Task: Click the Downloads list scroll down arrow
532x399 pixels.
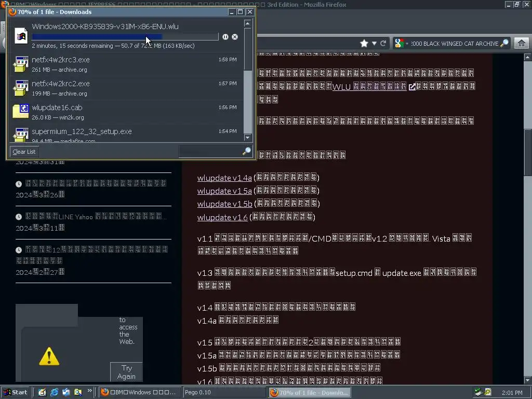Action: (x=247, y=137)
